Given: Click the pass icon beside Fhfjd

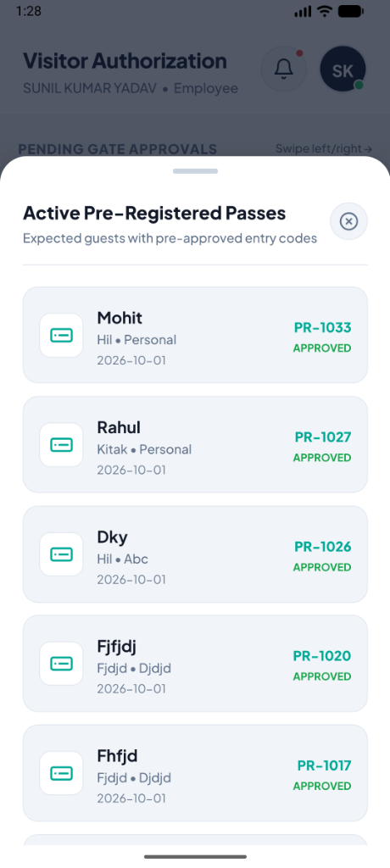Looking at the screenshot, I should click(62, 773).
